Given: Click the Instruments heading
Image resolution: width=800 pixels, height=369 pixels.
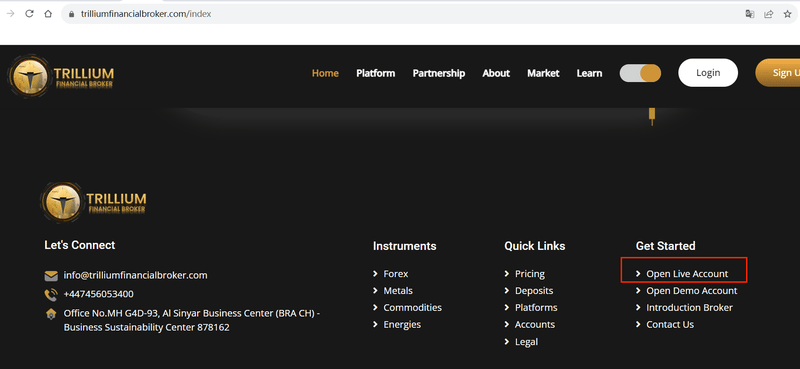Looking at the screenshot, I should tap(405, 246).
